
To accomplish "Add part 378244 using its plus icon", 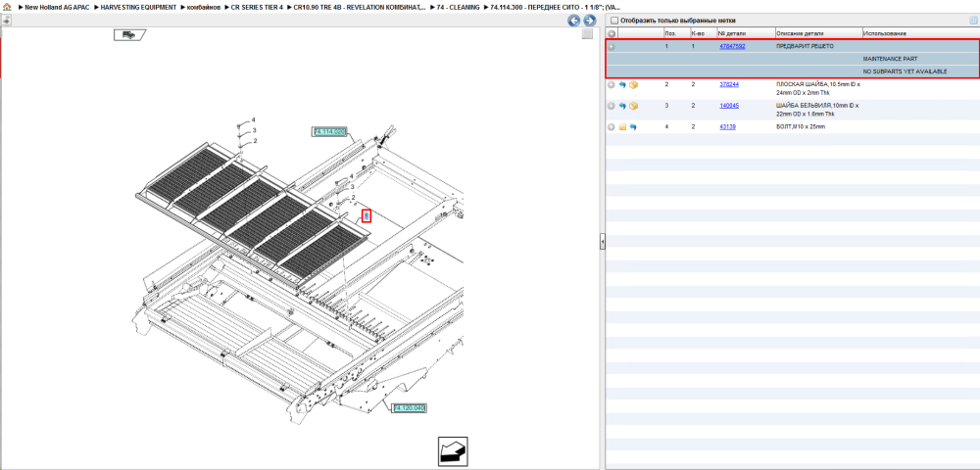I will (x=612, y=85).
